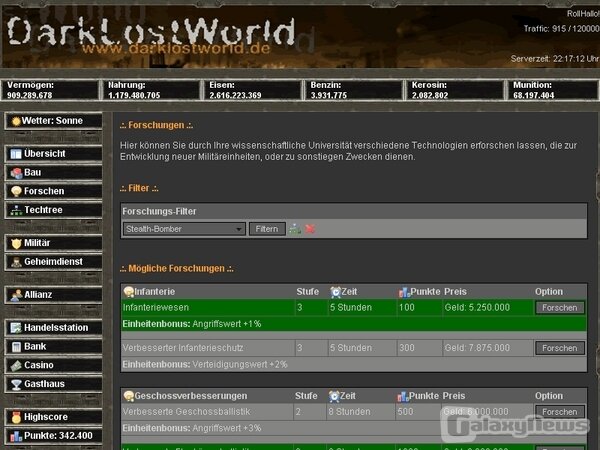Click the Kerosin value 2.082.802
600x450 pixels.
tap(430, 95)
